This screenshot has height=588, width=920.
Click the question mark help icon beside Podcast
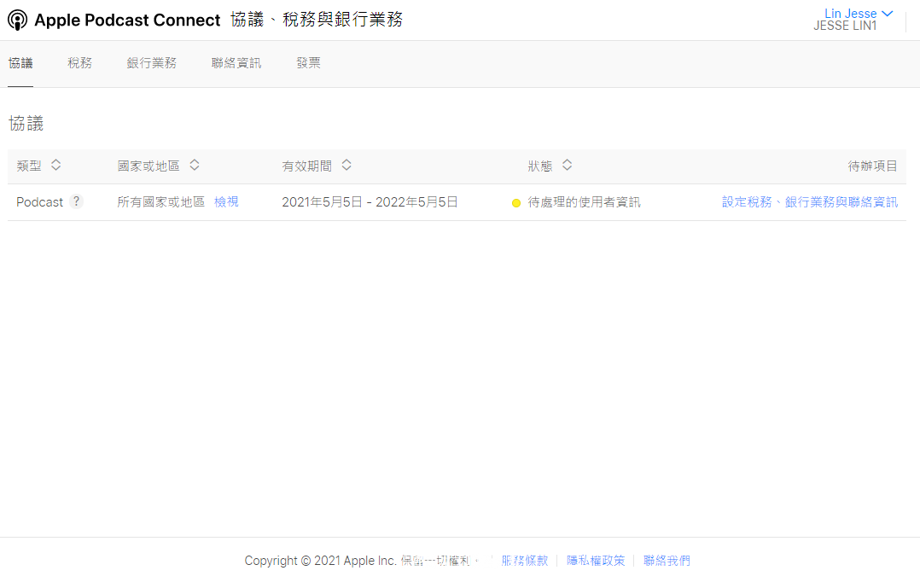[76, 201]
